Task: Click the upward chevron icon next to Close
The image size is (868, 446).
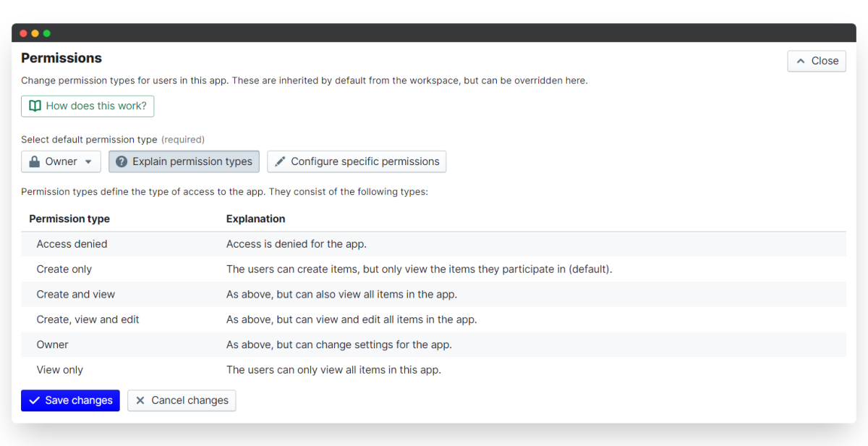Action: tap(801, 62)
